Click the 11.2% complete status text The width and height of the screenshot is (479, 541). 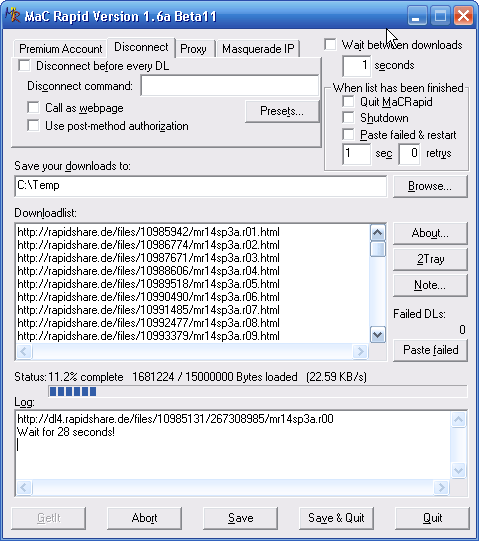tap(86, 377)
